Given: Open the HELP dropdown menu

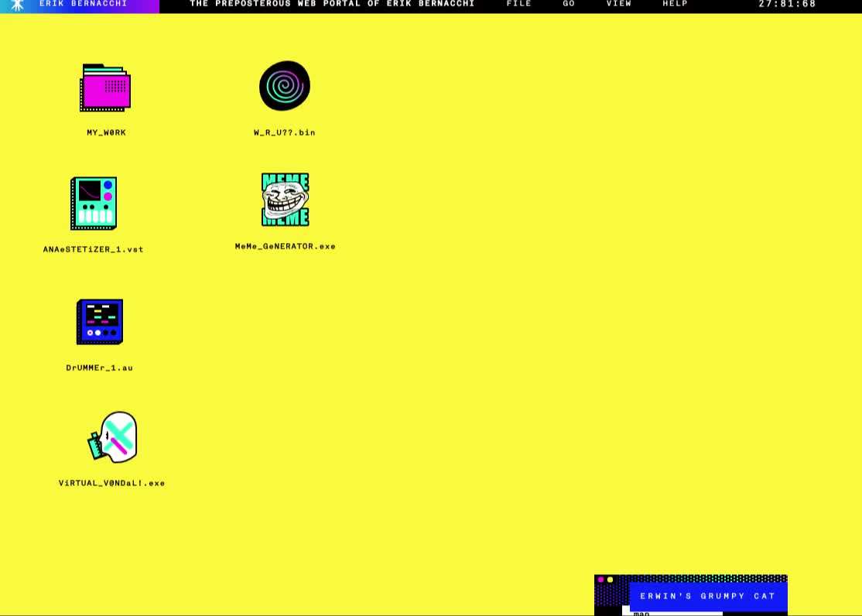Looking at the screenshot, I should (x=674, y=4).
